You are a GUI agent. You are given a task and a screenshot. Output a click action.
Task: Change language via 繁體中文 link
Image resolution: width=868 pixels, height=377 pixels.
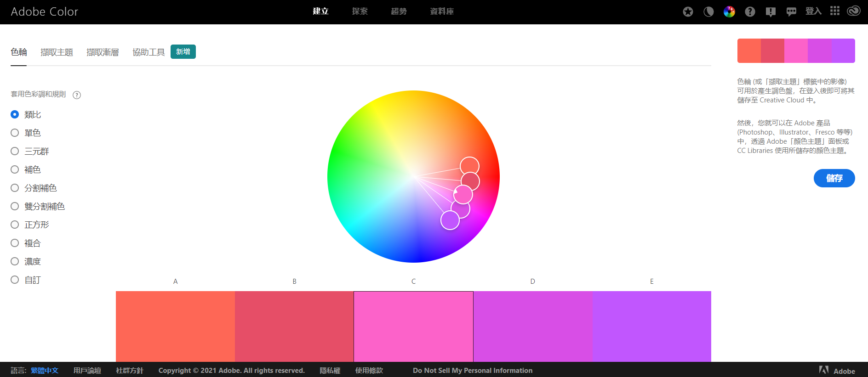[45, 371]
